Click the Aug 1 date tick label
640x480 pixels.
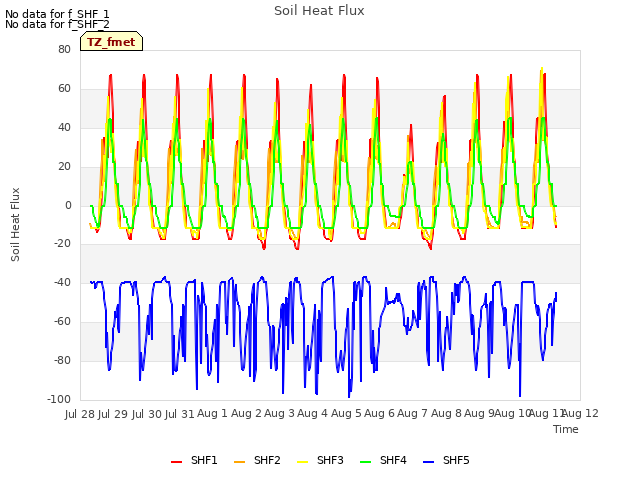click(x=212, y=414)
